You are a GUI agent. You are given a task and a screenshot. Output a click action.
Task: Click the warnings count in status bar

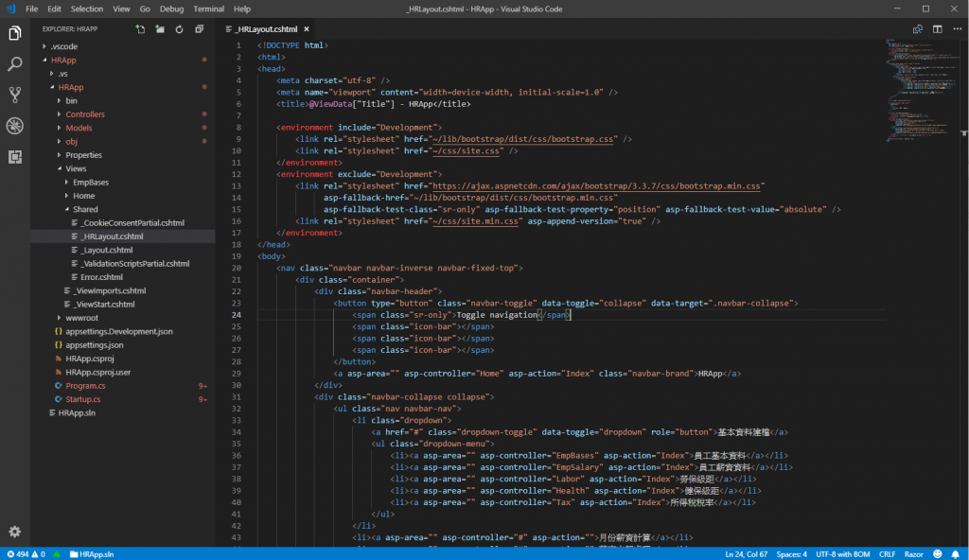[x=38, y=554]
